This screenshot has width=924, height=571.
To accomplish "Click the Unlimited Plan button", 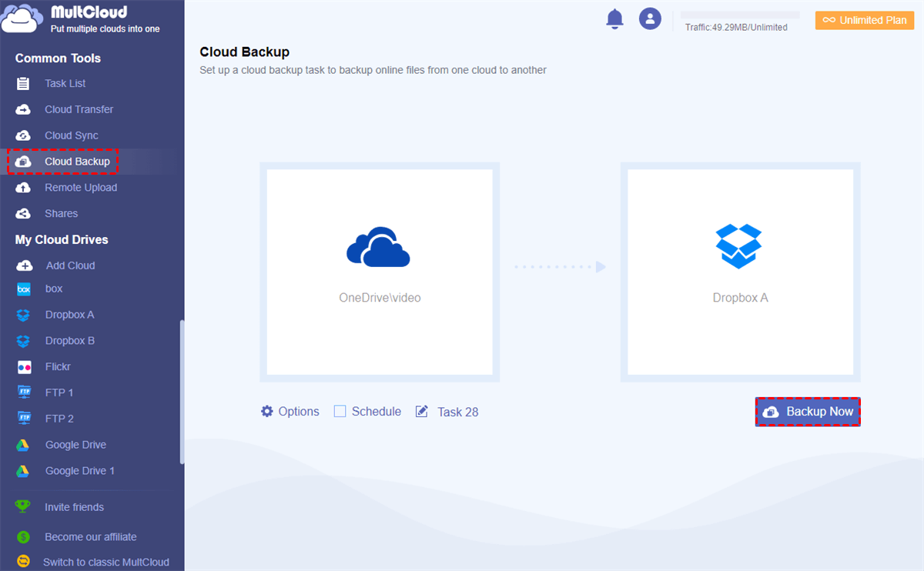I will (865, 20).
